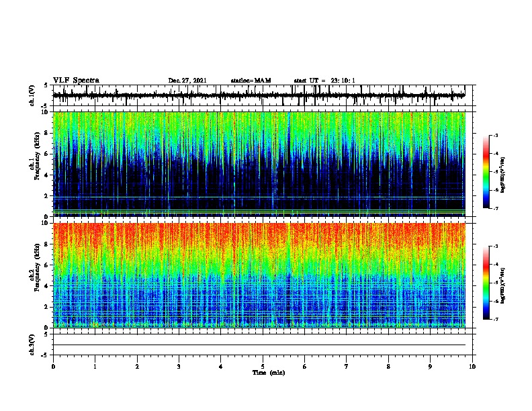532x411 pixels.
Task: Click the "2" kHz tick of ch.2 spectrogram
Action: tap(47, 307)
